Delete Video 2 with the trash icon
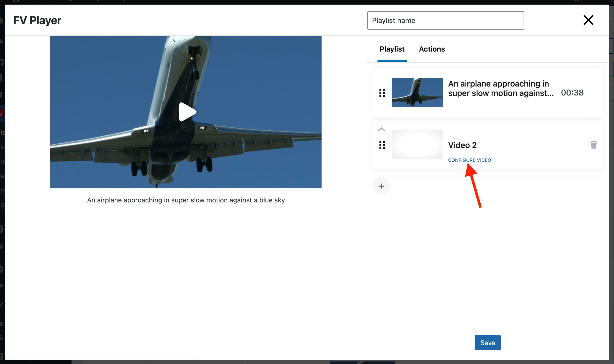614x364 pixels. point(594,144)
